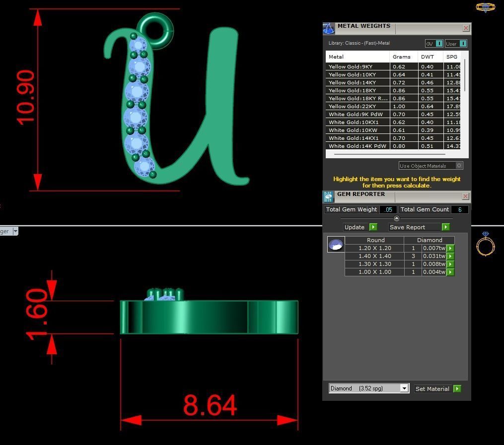Select the White Gold:9K PdW row
504x445 pixels.
coord(393,114)
